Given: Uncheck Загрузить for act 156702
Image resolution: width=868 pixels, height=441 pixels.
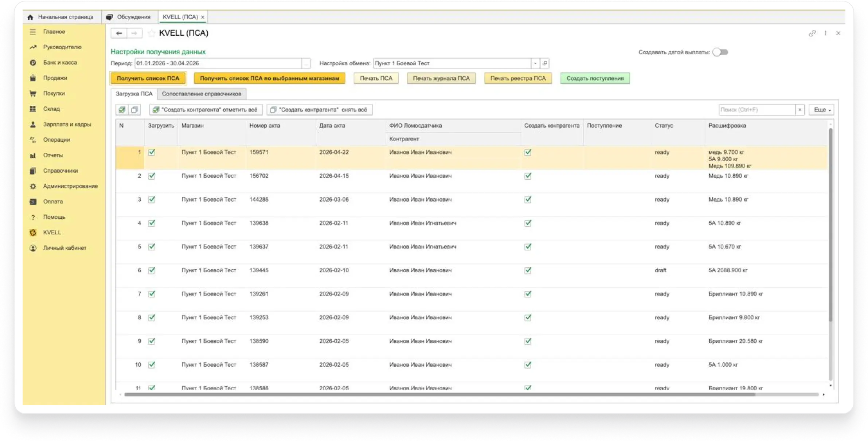Looking at the screenshot, I should tap(152, 176).
